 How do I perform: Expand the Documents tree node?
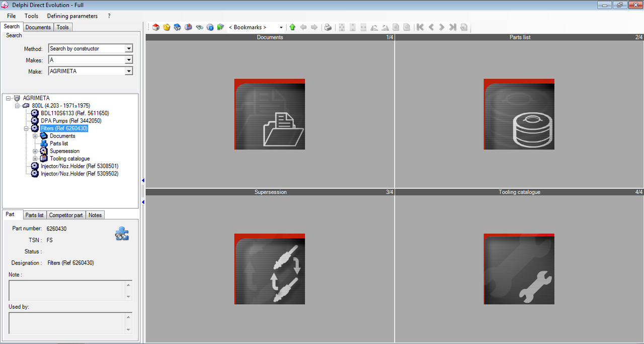coord(35,136)
